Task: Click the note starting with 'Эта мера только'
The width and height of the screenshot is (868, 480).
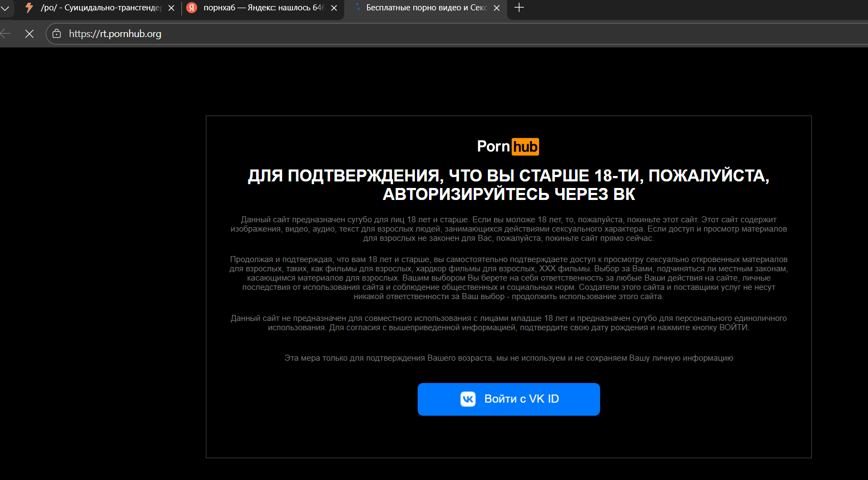Action: 509,358
